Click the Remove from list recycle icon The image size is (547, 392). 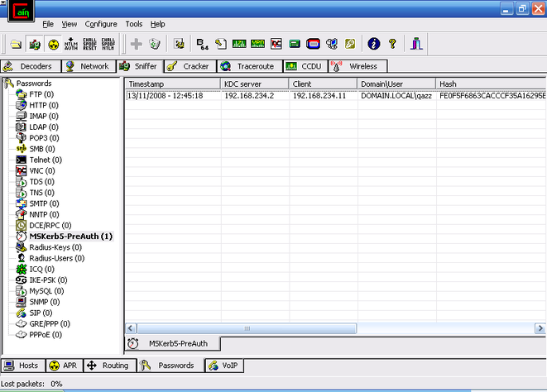point(155,44)
